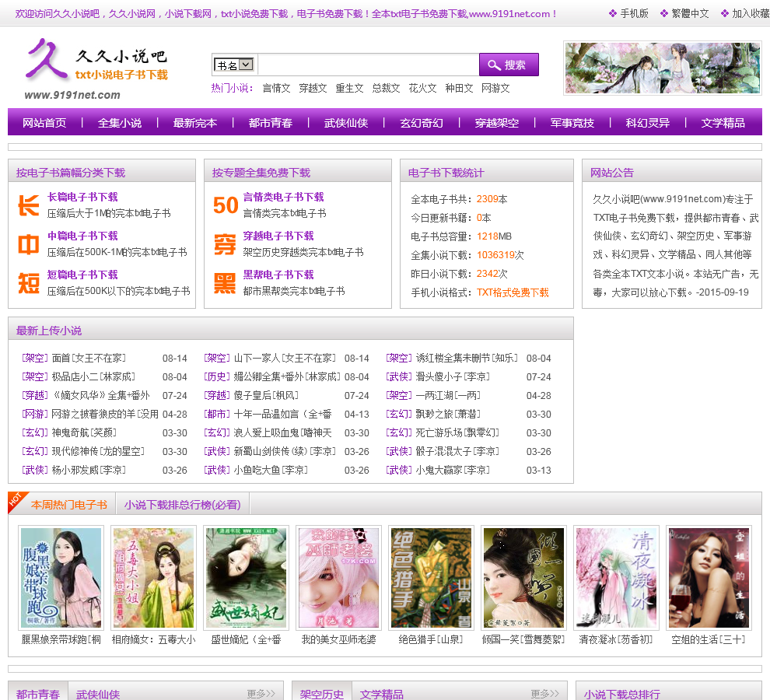This screenshot has width=770, height=700.
Task: Click the orange 中 medium-novel icon
Action: (29, 244)
